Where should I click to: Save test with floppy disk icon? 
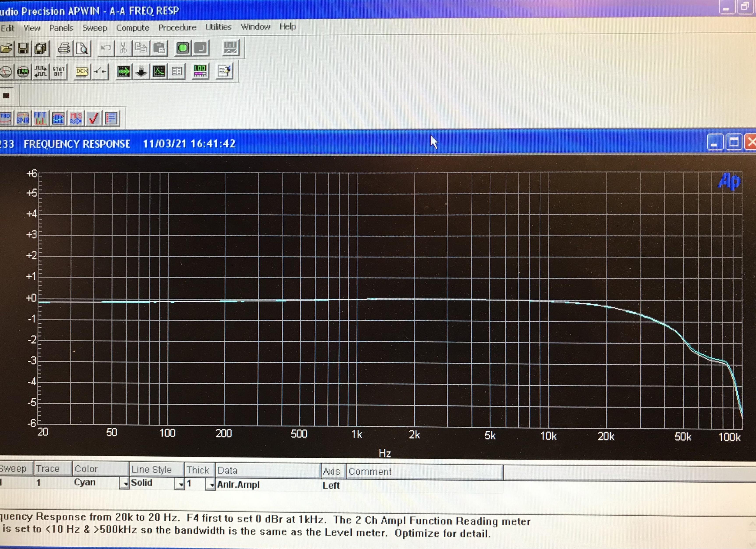[23, 49]
